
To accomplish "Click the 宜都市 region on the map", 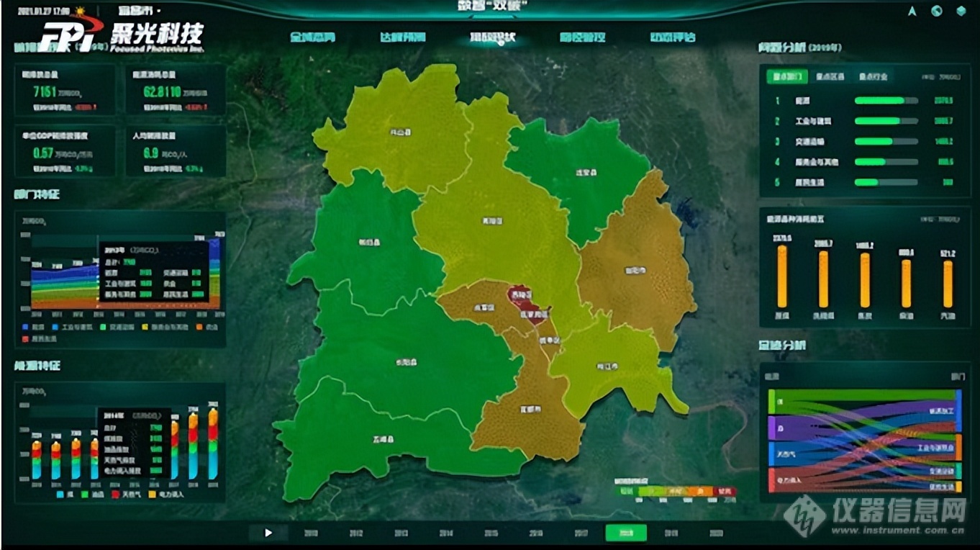I will point(530,410).
